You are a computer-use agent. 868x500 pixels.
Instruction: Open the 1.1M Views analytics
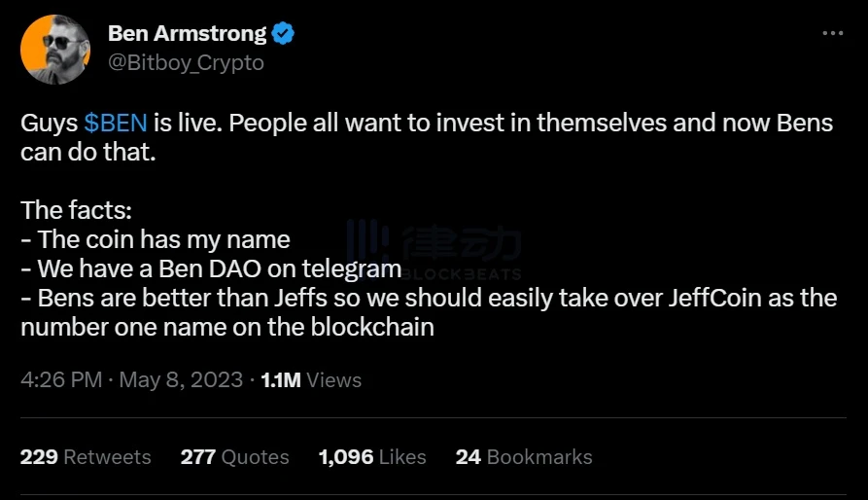click(x=311, y=379)
